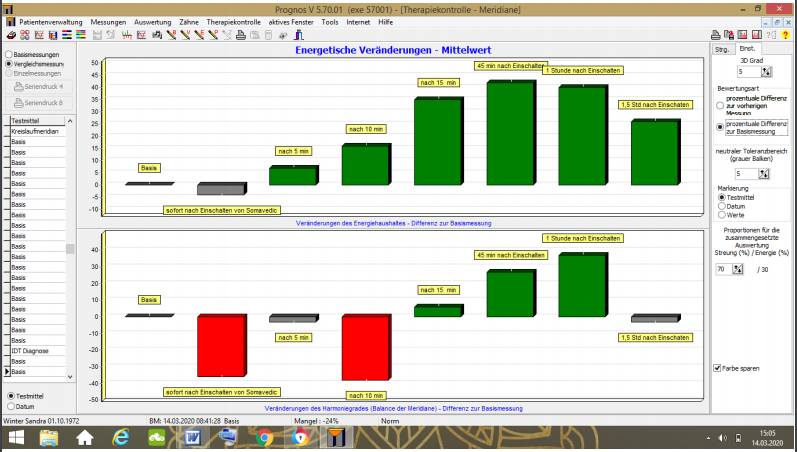This screenshot has height=452, width=797.
Task: Open Internet Explorer from the taskbar
Action: coord(122,437)
